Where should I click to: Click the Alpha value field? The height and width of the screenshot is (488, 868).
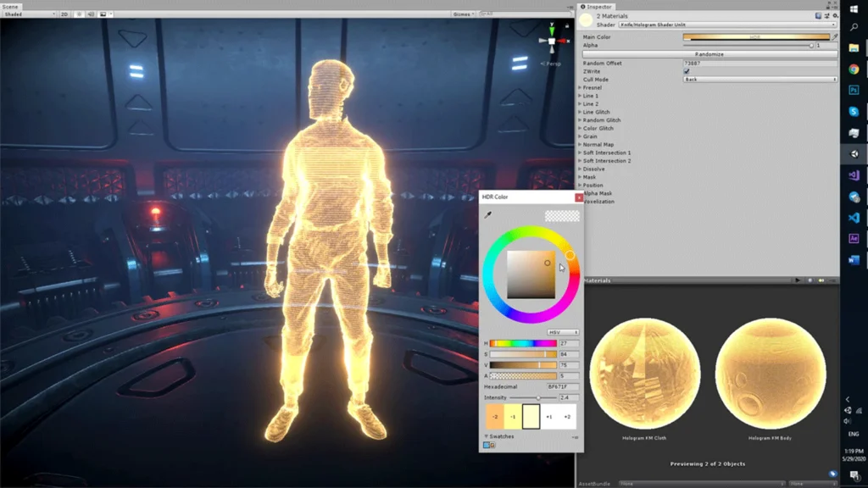click(x=826, y=46)
